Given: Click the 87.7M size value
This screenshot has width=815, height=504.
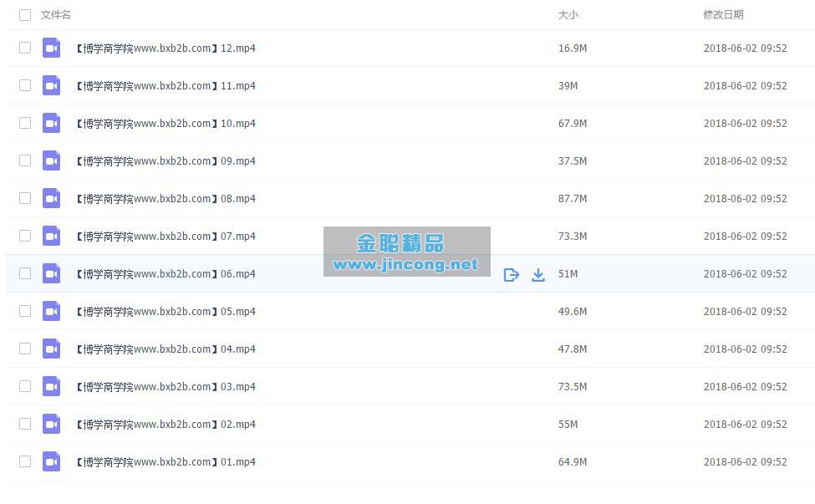Looking at the screenshot, I should (x=573, y=199).
